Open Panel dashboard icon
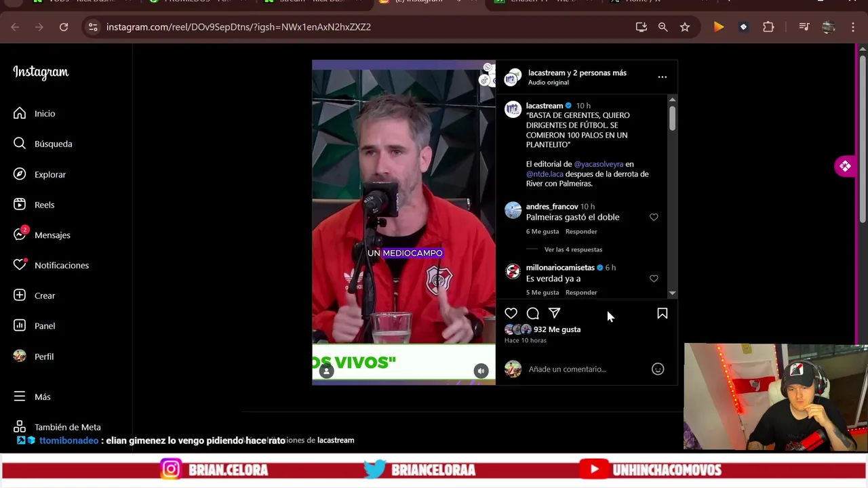Image resolution: width=868 pixels, height=488 pixels. tap(20, 326)
